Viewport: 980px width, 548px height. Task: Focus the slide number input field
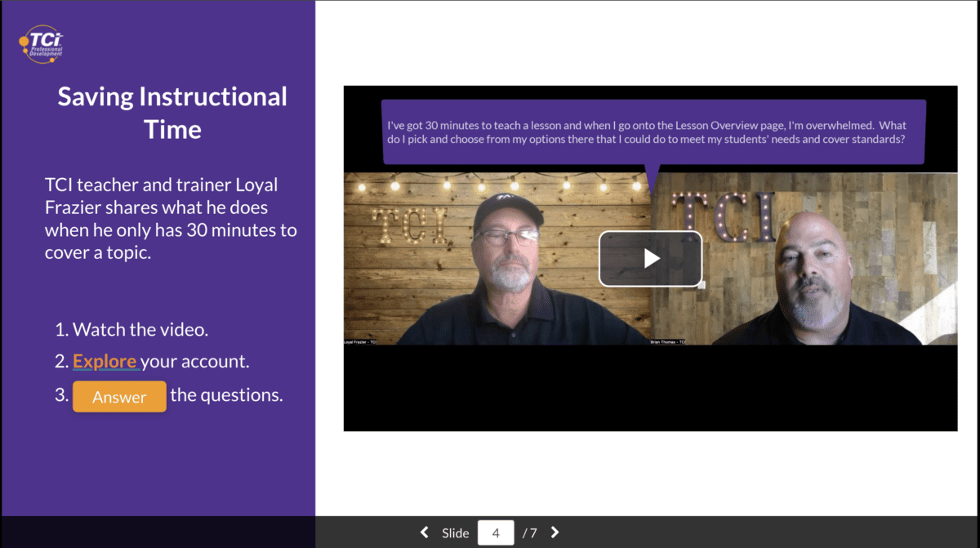pos(496,532)
